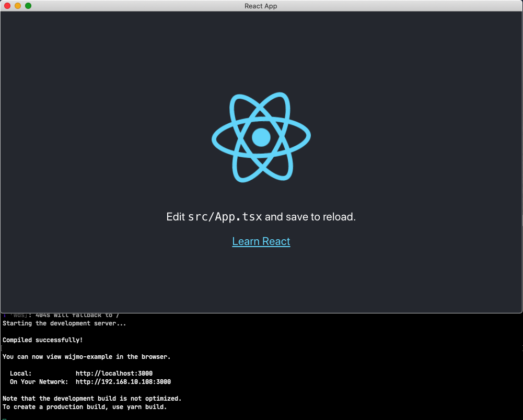Click the 'On Your Network:' label
The height and width of the screenshot is (420, 523).
point(39,382)
